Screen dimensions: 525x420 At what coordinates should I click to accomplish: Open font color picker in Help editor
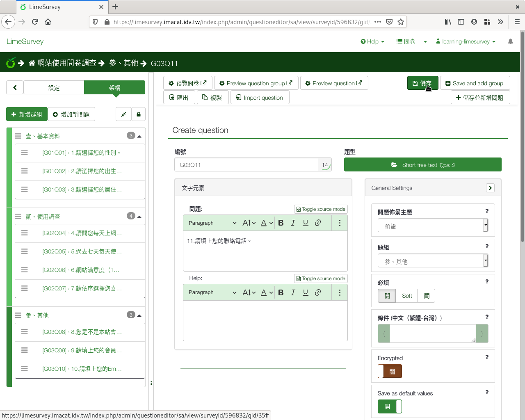(x=267, y=292)
